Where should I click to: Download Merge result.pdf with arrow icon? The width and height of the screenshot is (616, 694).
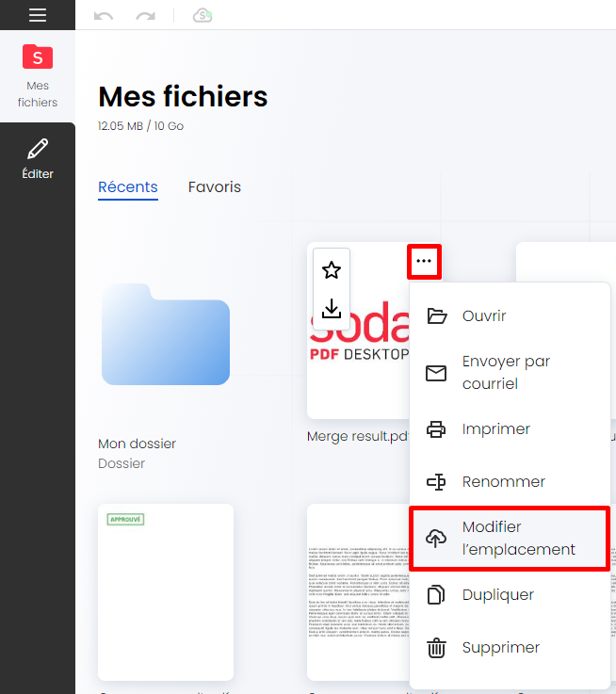point(332,309)
